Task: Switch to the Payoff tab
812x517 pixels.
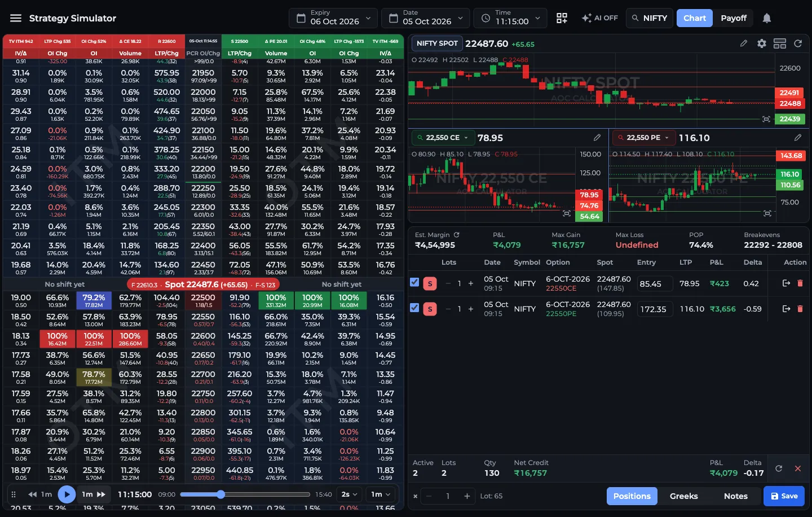Action: (x=734, y=18)
